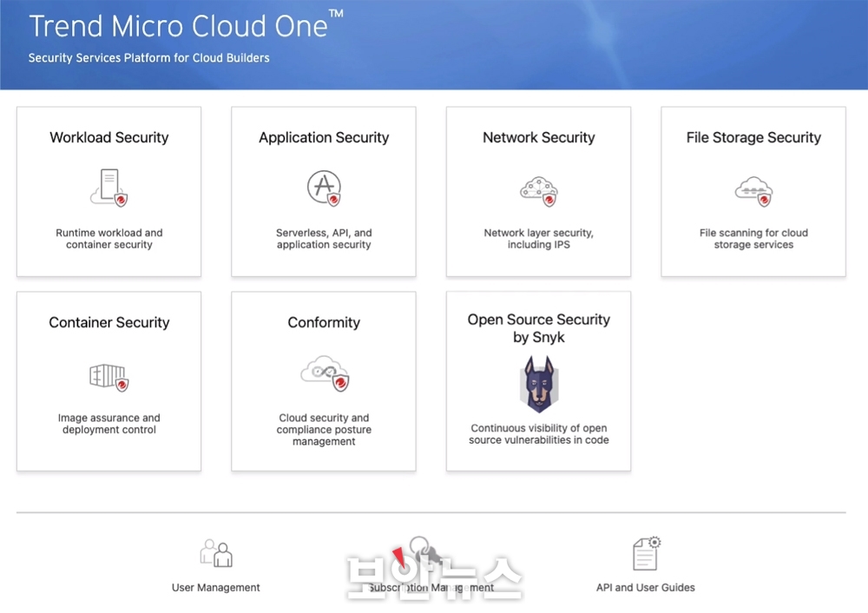This screenshot has height=613, width=868.
Task: Open the Open Source Security by Snyk title
Action: click(x=539, y=328)
